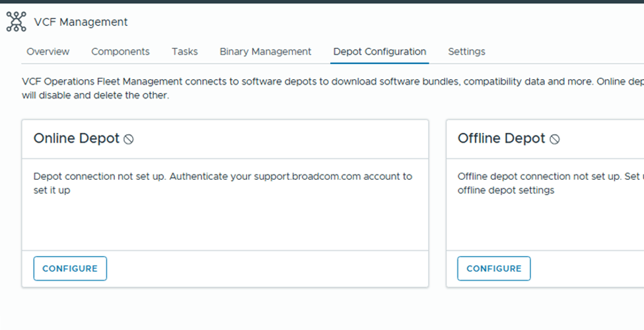Click the Online Depot card heading
This screenshot has width=644, height=330.
click(x=76, y=138)
